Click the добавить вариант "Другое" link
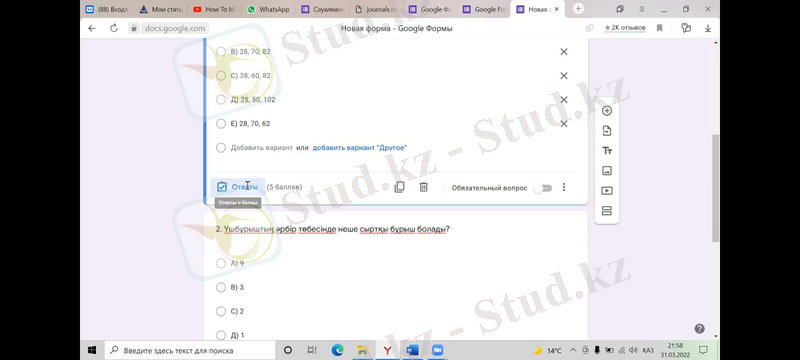Screen dimensions: 800x360 pyautogui.click(x=360, y=148)
